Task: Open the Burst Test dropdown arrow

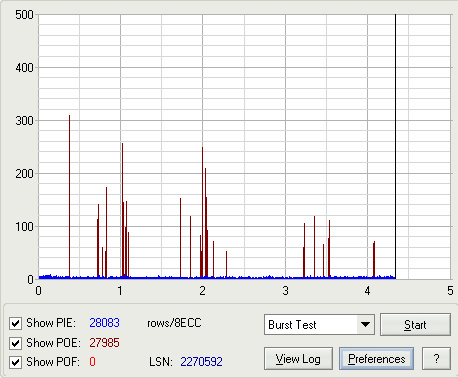Action: [x=365, y=324]
